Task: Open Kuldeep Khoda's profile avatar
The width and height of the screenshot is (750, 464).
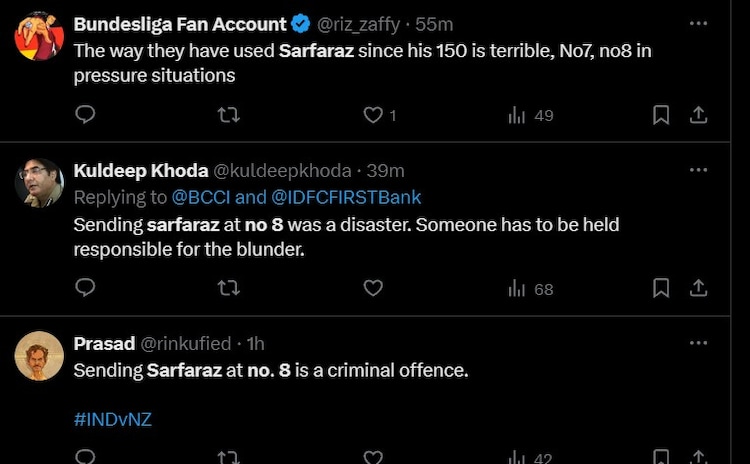Action: point(40,182)
